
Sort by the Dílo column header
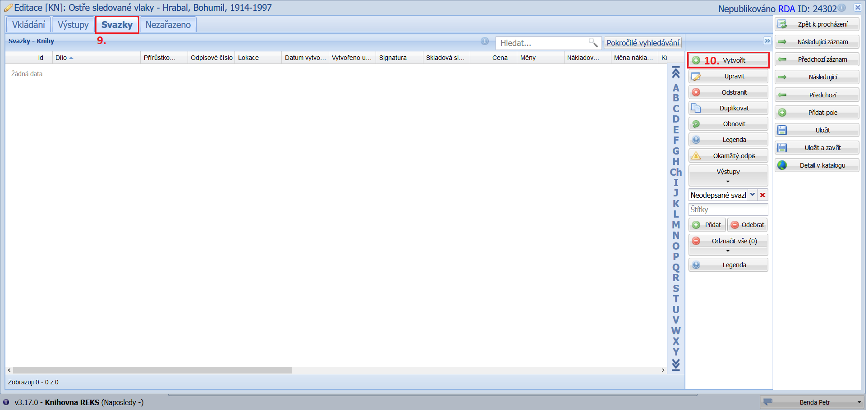click(96, 58)
